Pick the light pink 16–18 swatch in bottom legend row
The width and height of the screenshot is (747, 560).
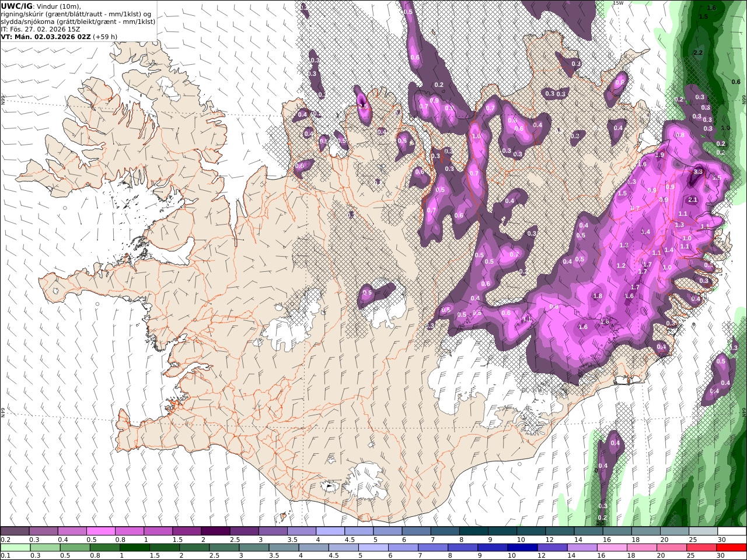coord(612,548)
